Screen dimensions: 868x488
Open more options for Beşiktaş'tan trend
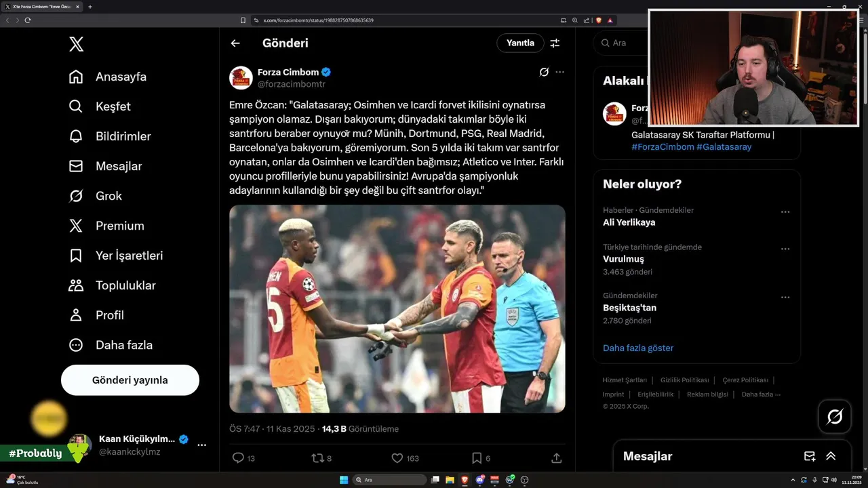point(785,298)
